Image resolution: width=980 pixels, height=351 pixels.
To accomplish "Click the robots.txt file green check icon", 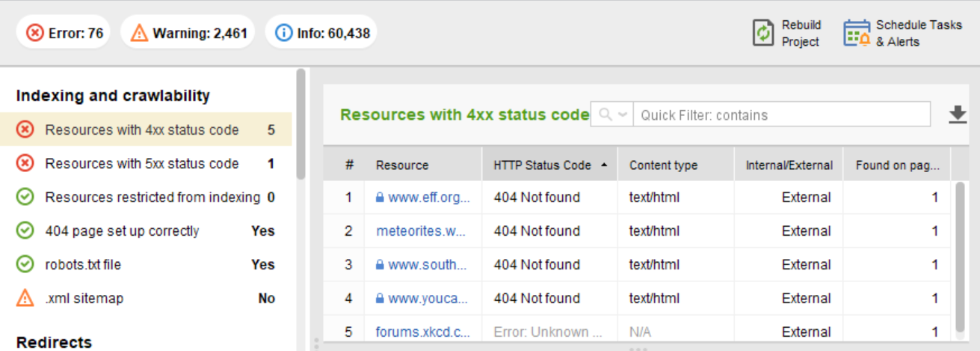I will tap(25, 264).
